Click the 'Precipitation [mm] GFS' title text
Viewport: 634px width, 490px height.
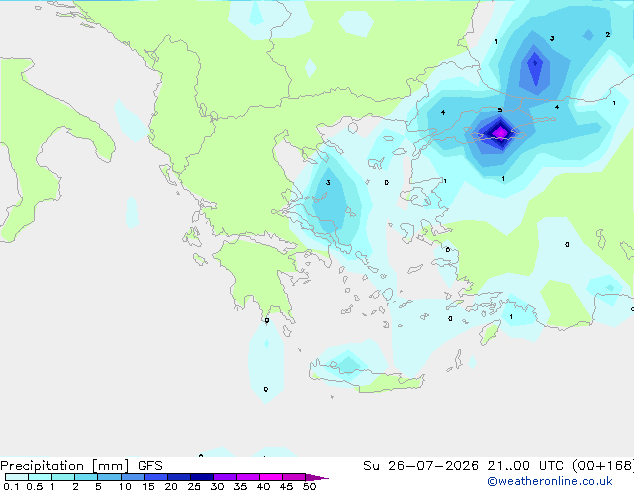point(81,466)
